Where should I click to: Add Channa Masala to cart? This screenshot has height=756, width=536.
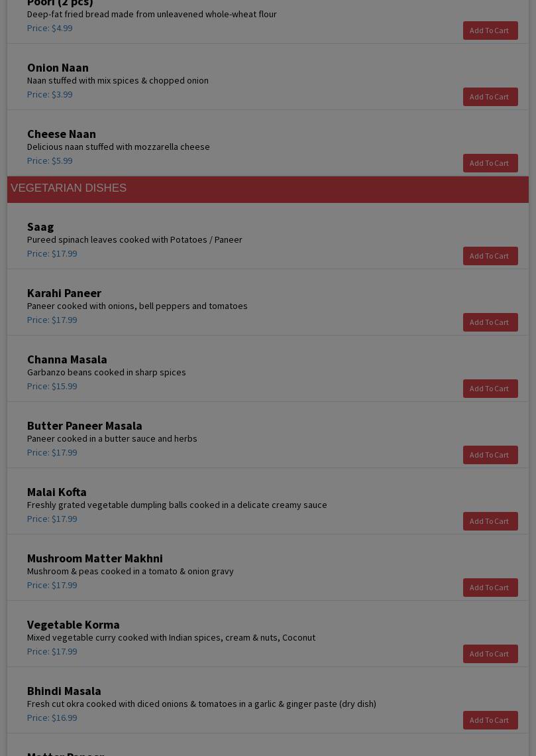[x=490, y=389]
